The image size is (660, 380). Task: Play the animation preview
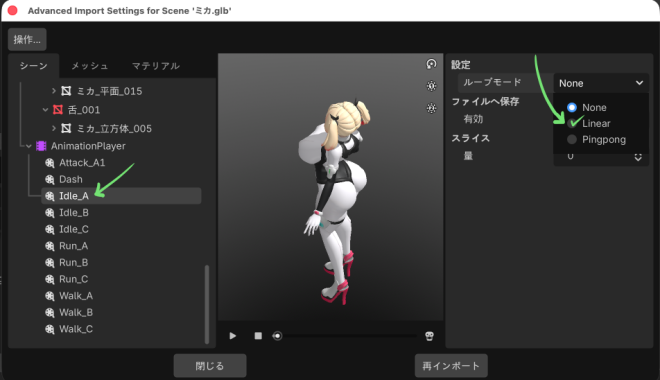[x=233, y=336]
